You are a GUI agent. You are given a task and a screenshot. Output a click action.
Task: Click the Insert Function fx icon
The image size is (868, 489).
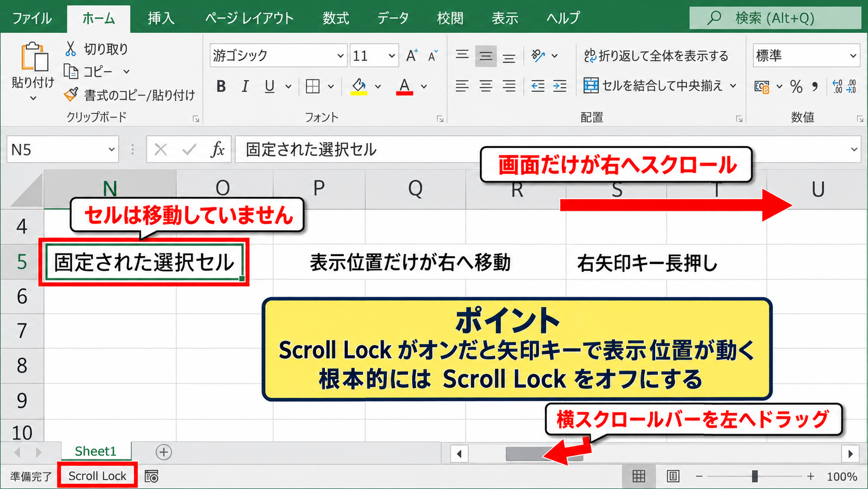[x=218, y=150]
